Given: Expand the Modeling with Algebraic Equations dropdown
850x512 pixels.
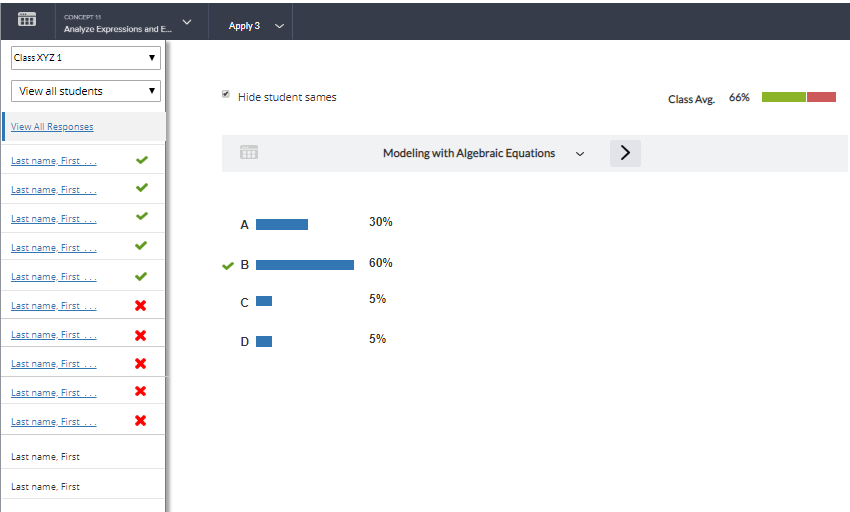Looking at the screenshot, I should (x=579, y=154).
